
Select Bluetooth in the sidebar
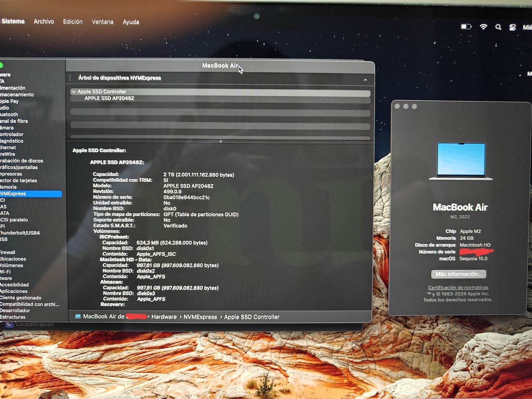click(x=9, y=115)
